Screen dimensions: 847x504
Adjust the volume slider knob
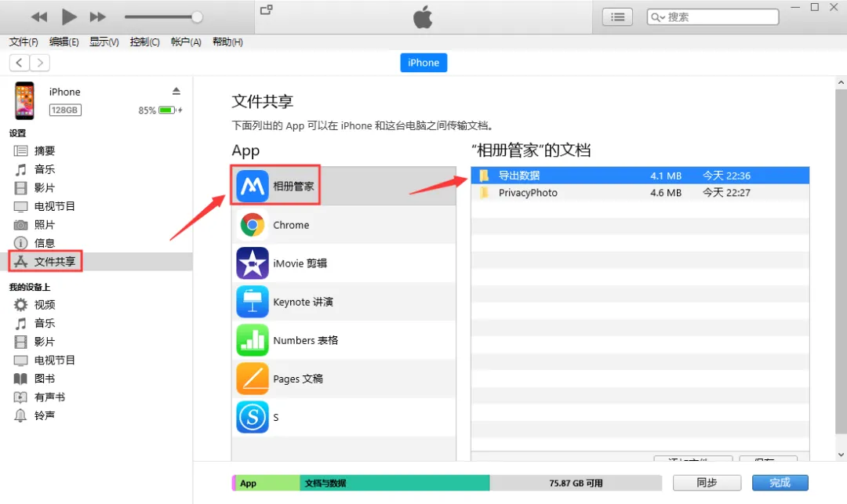(197, 16)
